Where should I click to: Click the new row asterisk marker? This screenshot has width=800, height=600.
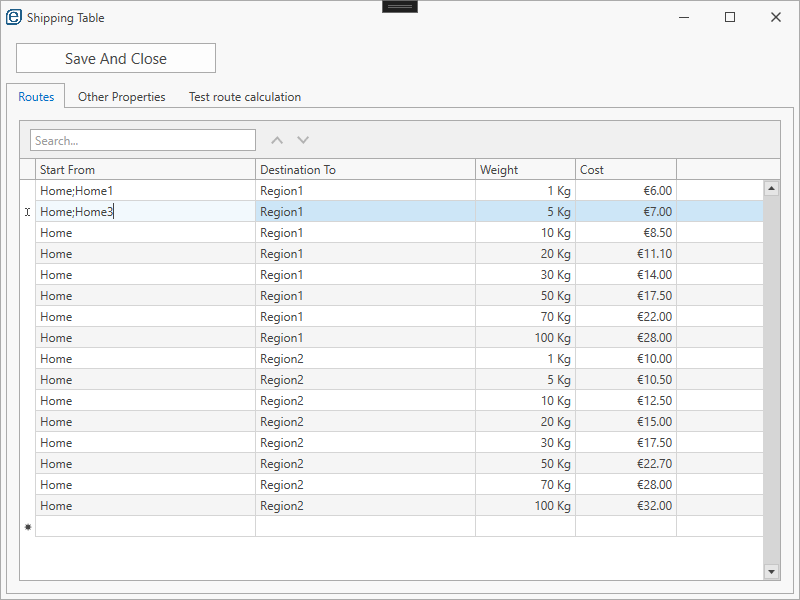click(x=28, y=527)
